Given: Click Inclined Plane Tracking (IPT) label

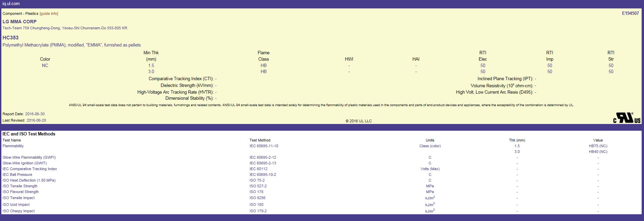Looking at the screenshot, I should (505, 78).
